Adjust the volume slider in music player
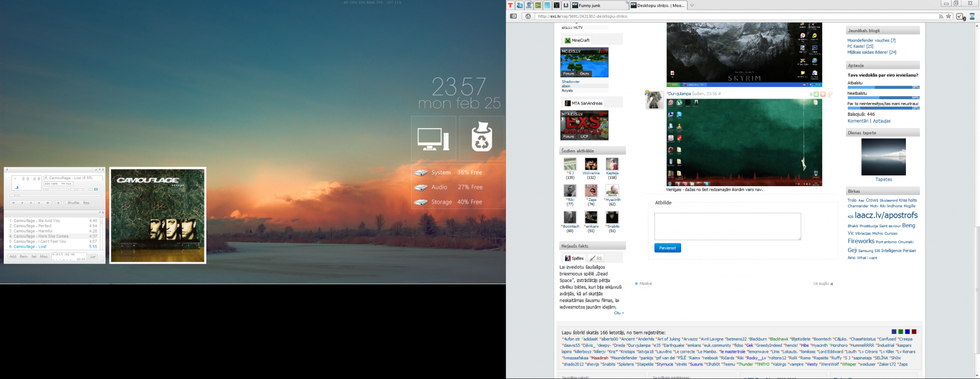 56,189
